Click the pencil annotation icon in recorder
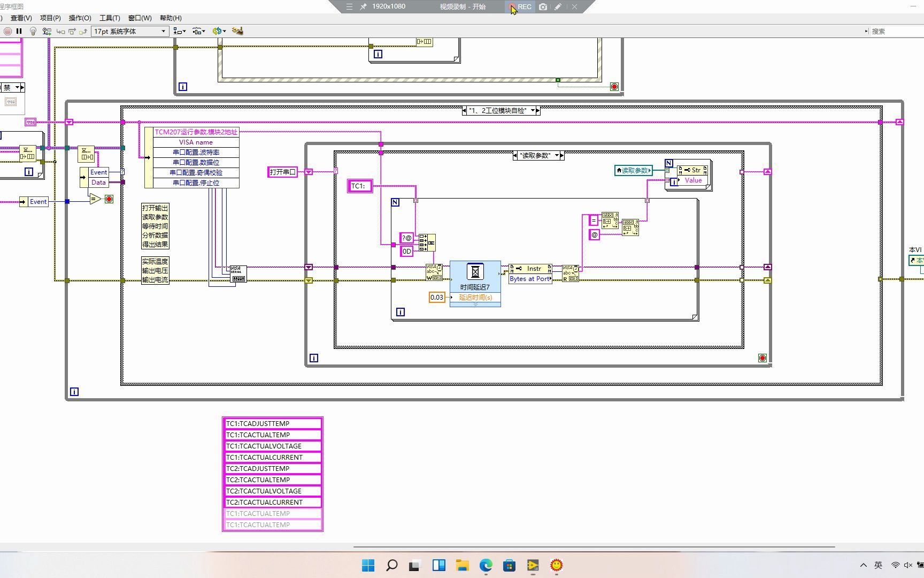924x578 pixels. (x=558, y=7)
